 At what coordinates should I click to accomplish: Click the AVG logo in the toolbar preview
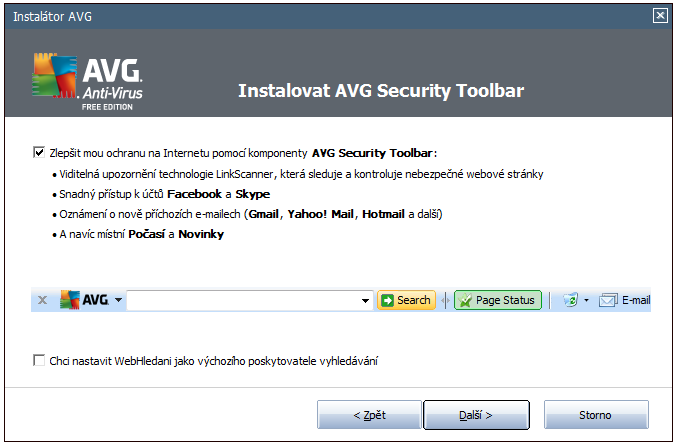[x=84, y=300]
